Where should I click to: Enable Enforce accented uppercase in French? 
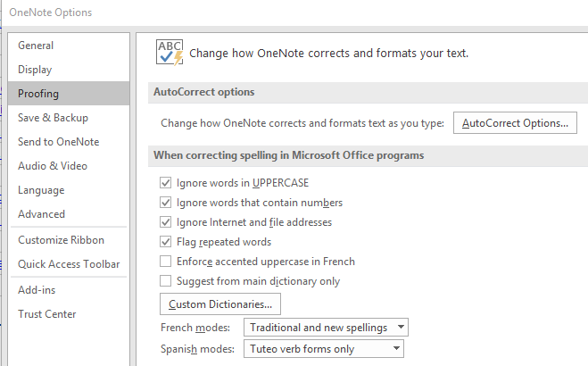[165, 261]
